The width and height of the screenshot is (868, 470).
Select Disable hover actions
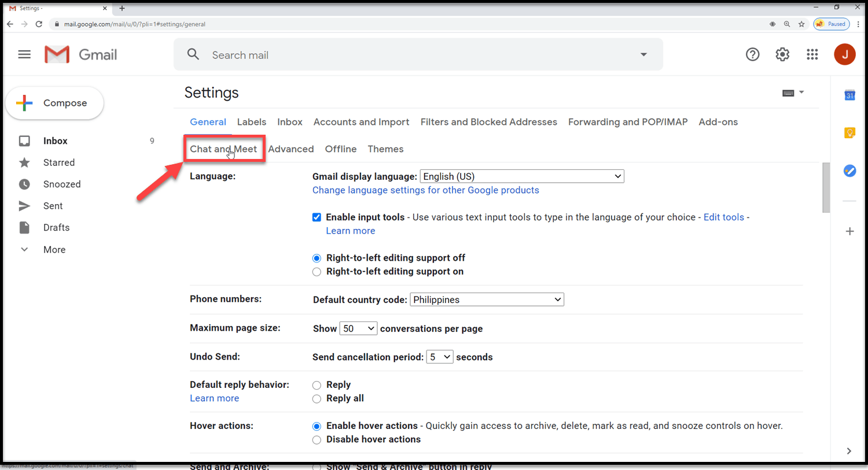[317, 439]
